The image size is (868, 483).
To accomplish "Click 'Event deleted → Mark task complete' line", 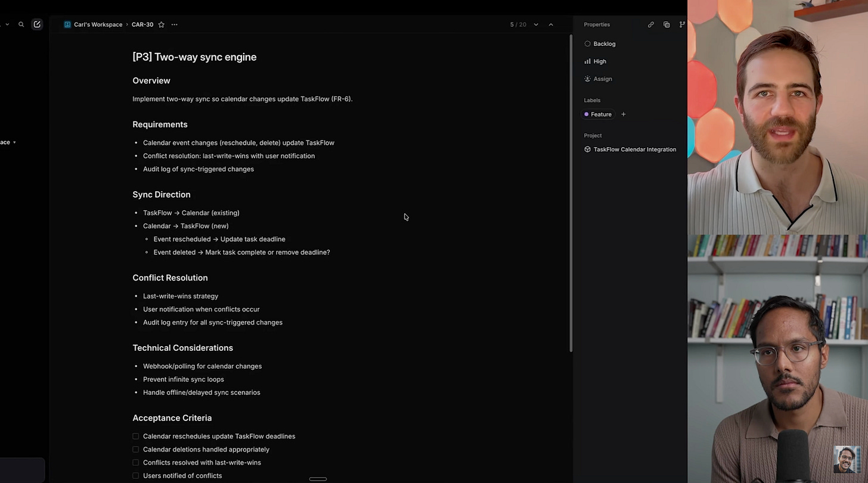I will pyautogui.click(x=241, y=253).
